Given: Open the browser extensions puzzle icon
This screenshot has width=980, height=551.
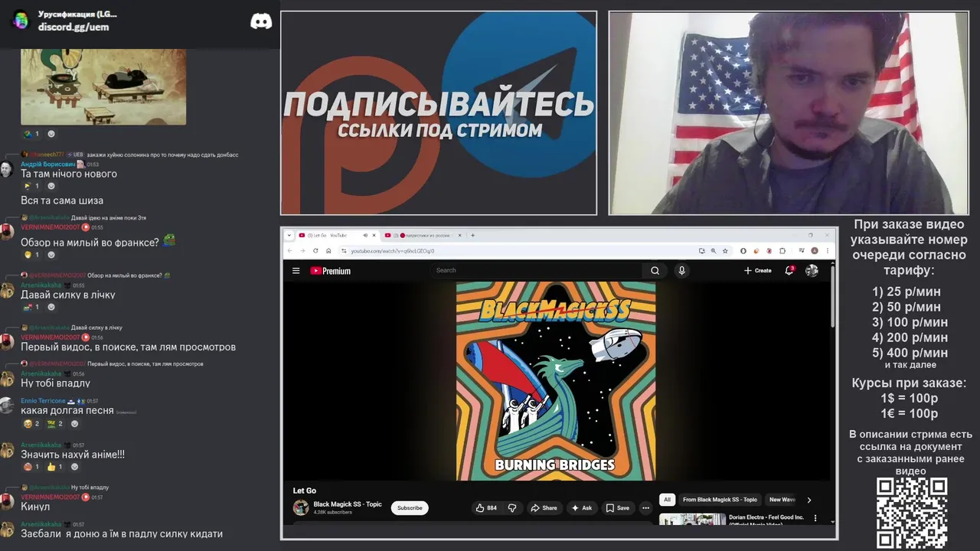Looking at the screenshot, I should 782,251.
